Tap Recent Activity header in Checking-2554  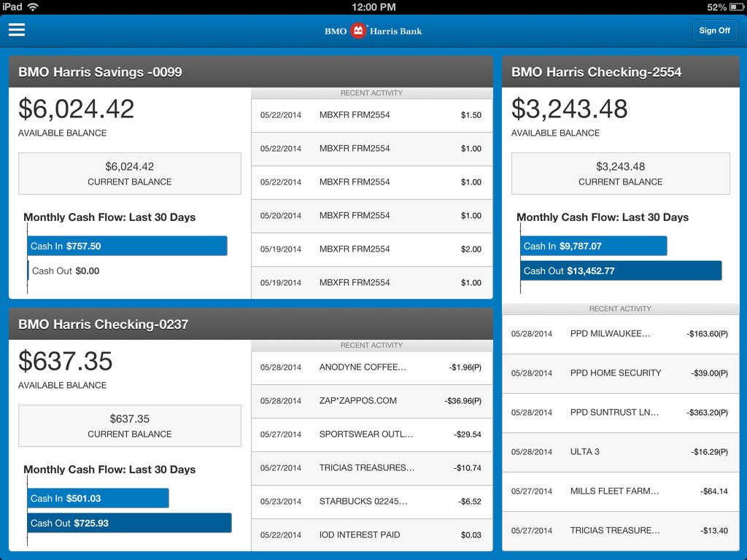click(x=620, y=308)
